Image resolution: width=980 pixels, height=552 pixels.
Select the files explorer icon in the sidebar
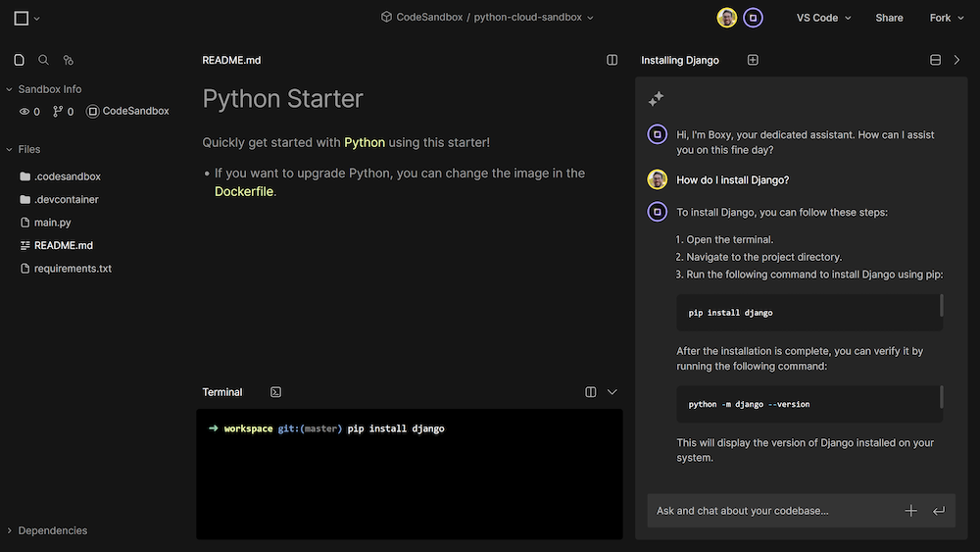pos(19,60)
